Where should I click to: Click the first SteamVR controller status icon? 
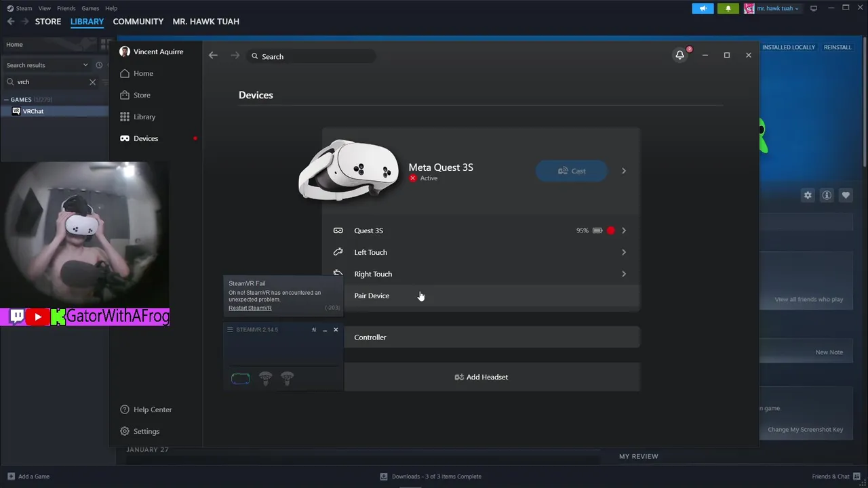point(265,378)
